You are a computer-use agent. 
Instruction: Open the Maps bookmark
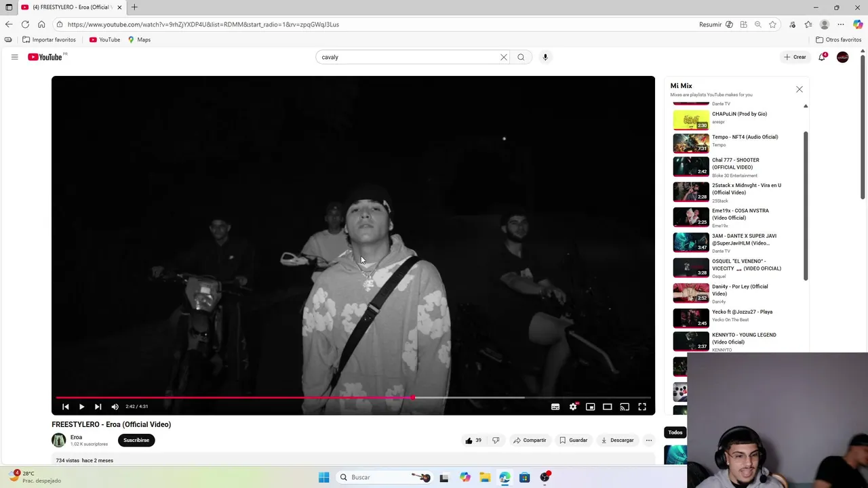(139, 39)
